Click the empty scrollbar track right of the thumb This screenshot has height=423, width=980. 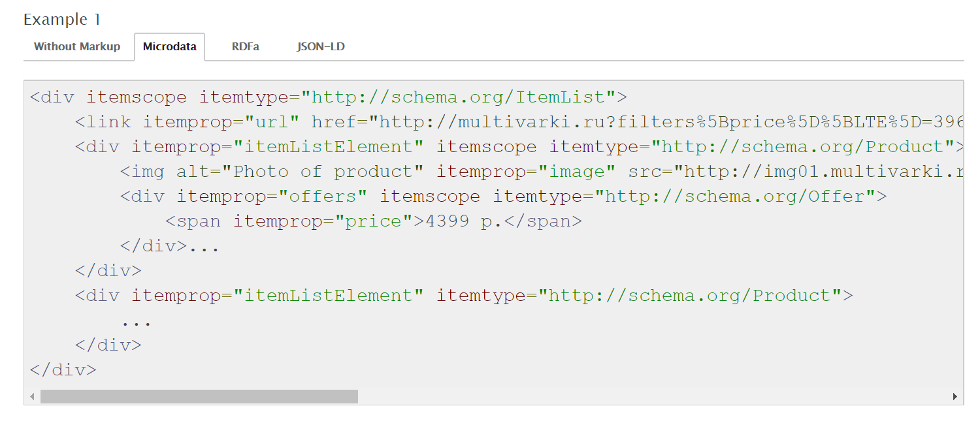[653, 396]
